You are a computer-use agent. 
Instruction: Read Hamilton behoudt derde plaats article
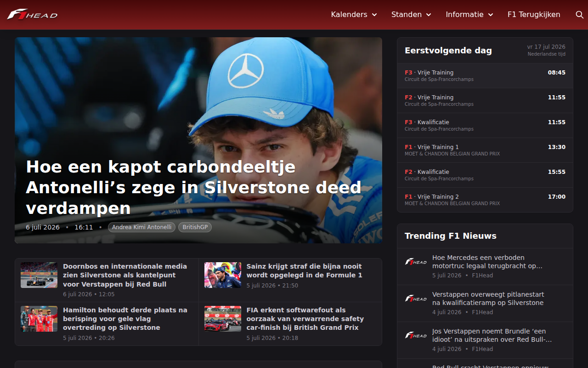click(x=125, y=319)
